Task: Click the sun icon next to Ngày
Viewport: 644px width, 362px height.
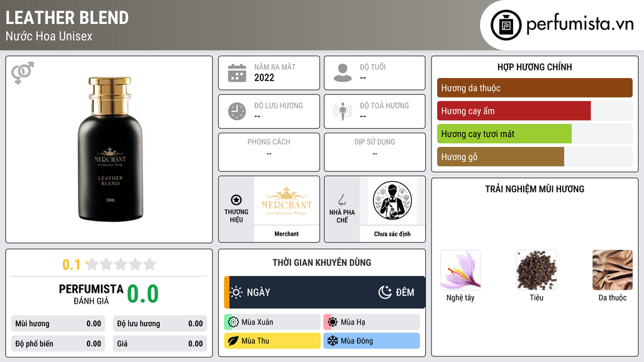Action: (236, 292)
